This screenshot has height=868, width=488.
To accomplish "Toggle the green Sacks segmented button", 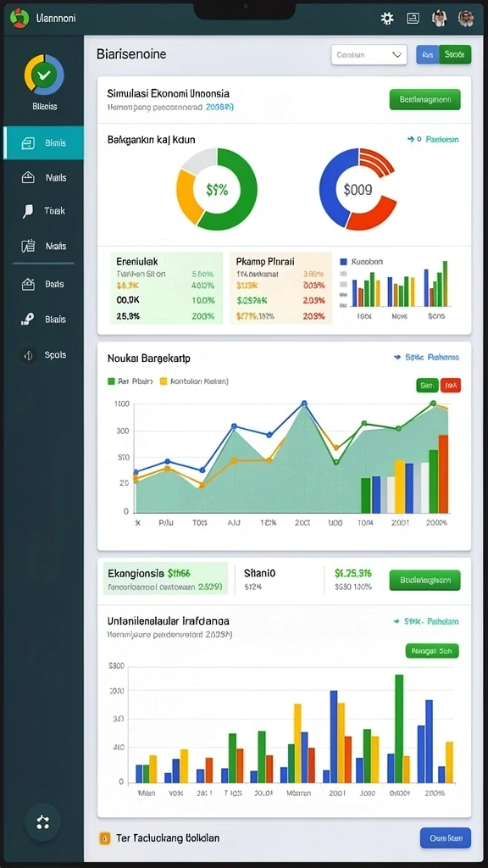I will coord(455,55).
